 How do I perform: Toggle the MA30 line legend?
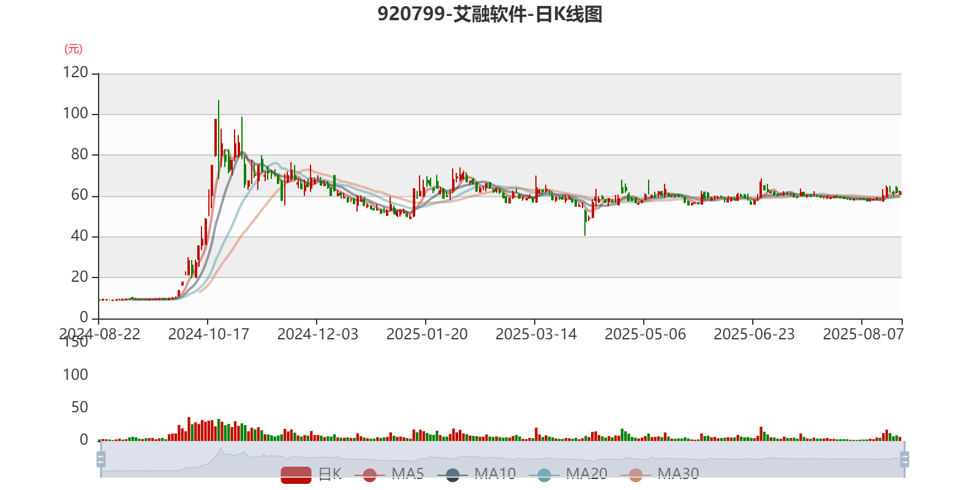pyautogui.click(x=660, y=474)
